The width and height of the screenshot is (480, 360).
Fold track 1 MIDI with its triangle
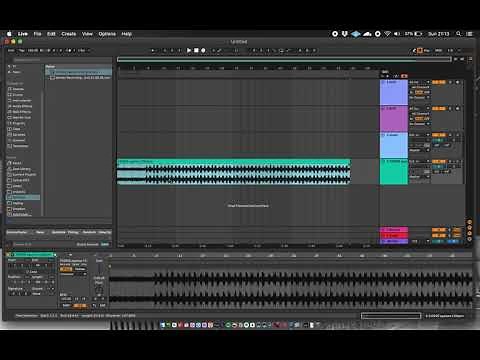(383, 82)
